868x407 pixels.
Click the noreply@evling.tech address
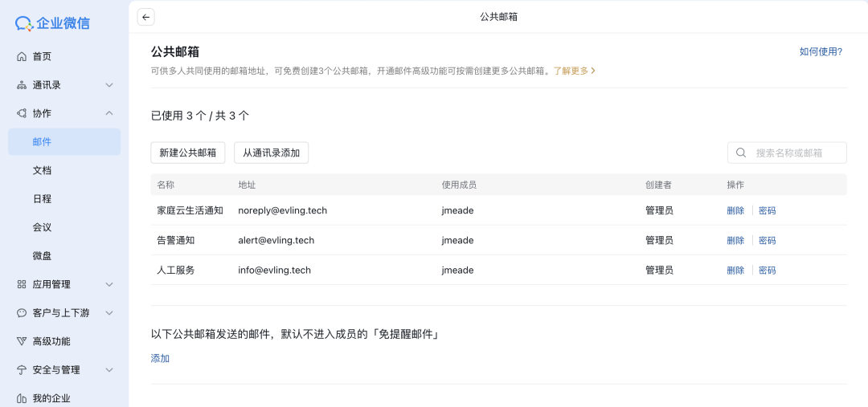283,210
